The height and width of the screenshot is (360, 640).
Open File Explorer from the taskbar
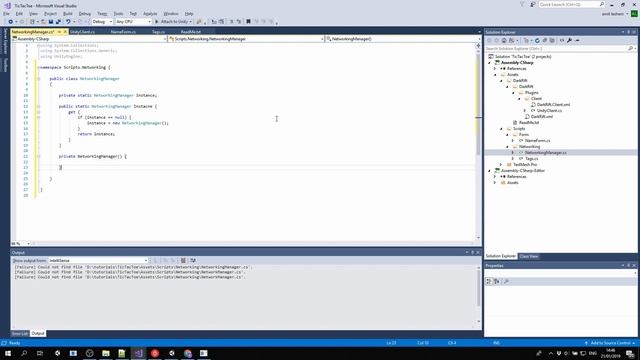(106, 353)
